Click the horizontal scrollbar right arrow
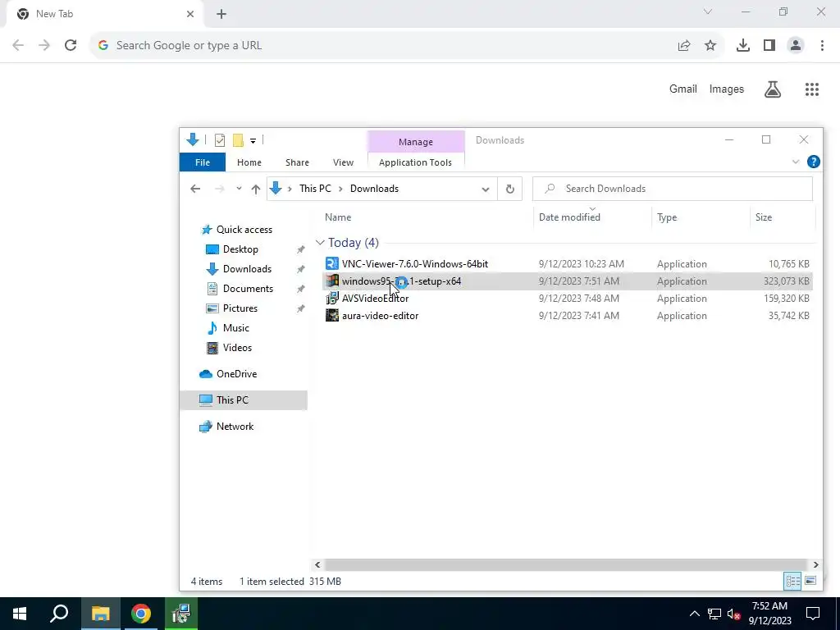This screenshot has width=840, height=630. 815,564
